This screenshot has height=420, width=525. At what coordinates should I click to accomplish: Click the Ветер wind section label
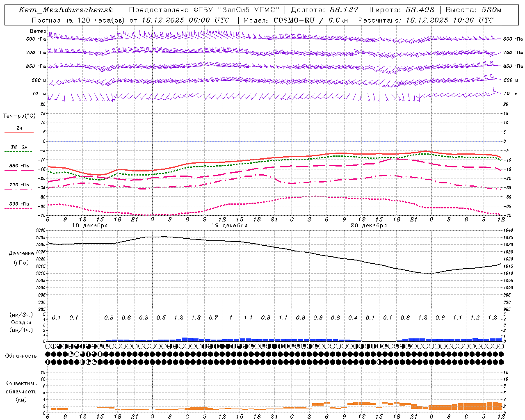pyautogui.click(x=38, y=31)
